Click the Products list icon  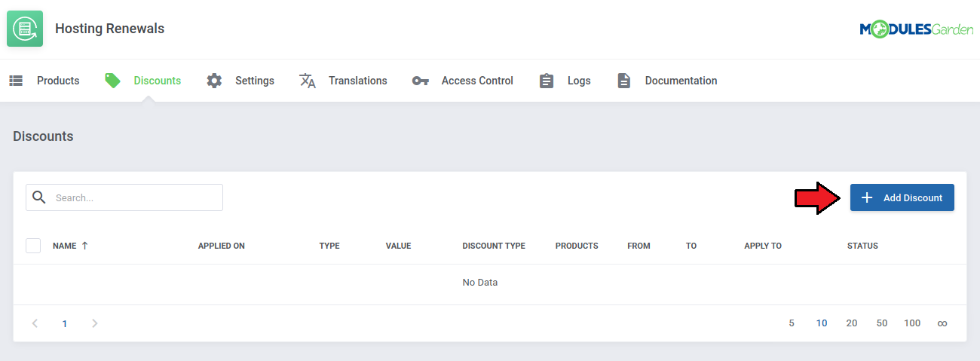16,81
